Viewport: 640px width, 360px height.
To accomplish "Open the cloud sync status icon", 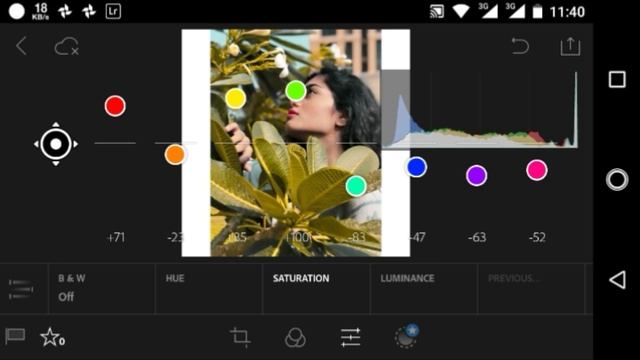I will pyautogui.click(x=67, y=46).
